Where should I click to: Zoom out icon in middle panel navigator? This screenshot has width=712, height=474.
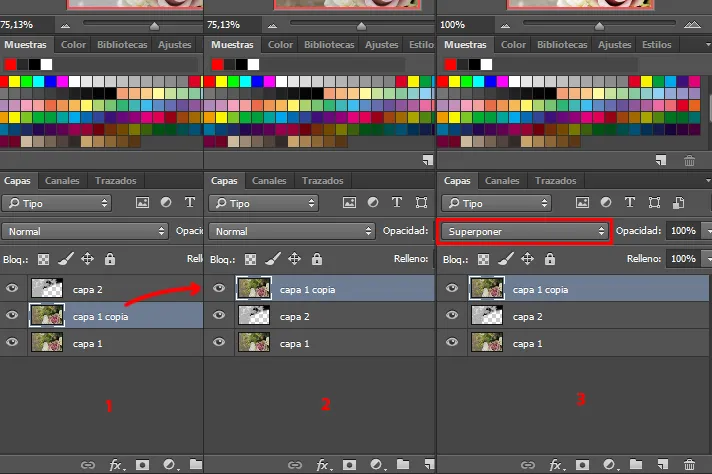pos(272,26)
